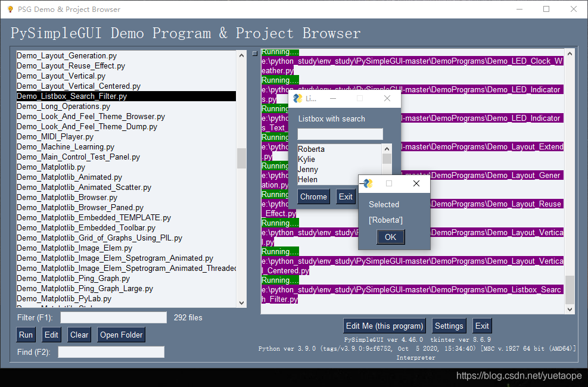This screenshot has height=387, width=588.
Task: Click the small square pane handle
Action: pos(255,54)
